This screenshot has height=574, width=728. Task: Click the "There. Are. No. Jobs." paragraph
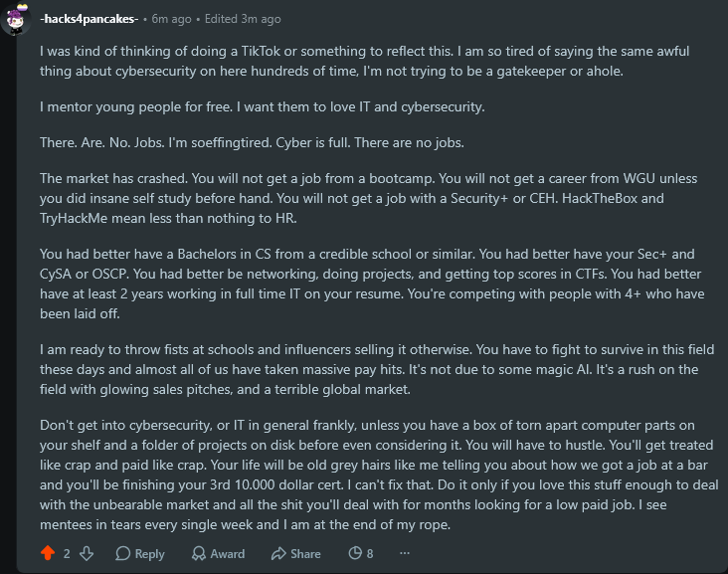coord(252,142)
